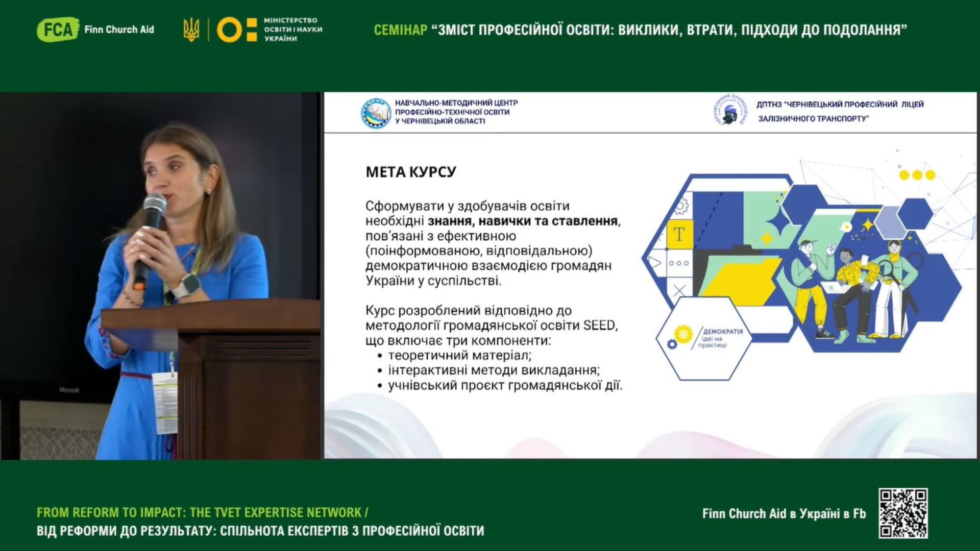The image size is (980, 551).
Task: Click the FCA green logo badge
Action: [58, 30]
